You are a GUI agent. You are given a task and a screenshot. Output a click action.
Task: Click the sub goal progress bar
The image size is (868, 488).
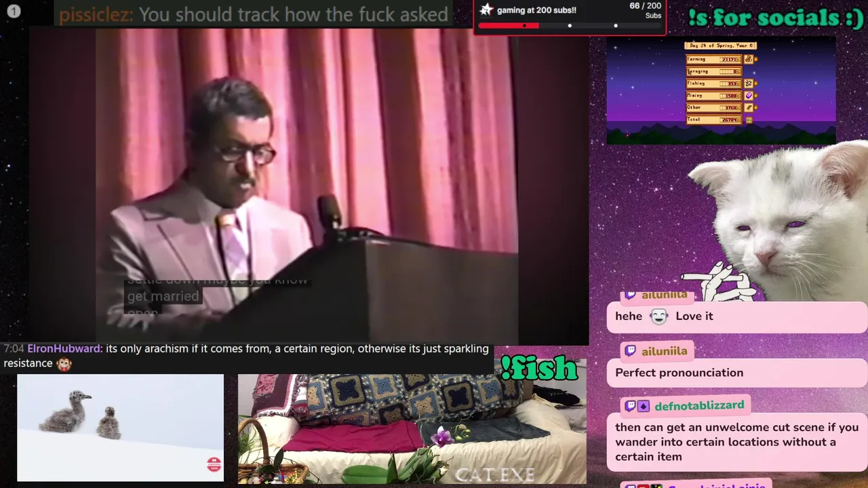click(x=569, y=26)
